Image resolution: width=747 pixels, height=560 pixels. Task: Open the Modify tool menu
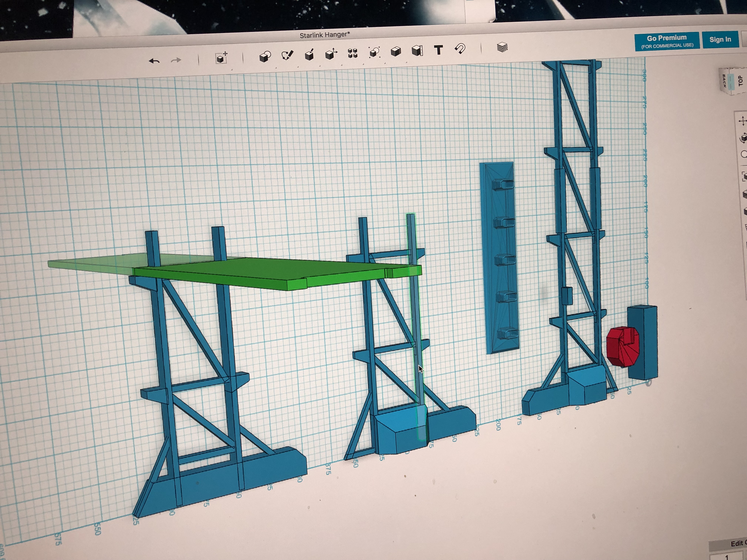[331, 54]
